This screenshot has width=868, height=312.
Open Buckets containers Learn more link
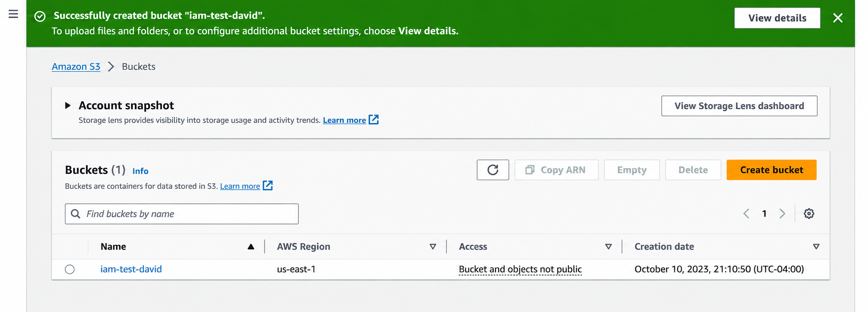pyautogui.click(x=240, y=186)
